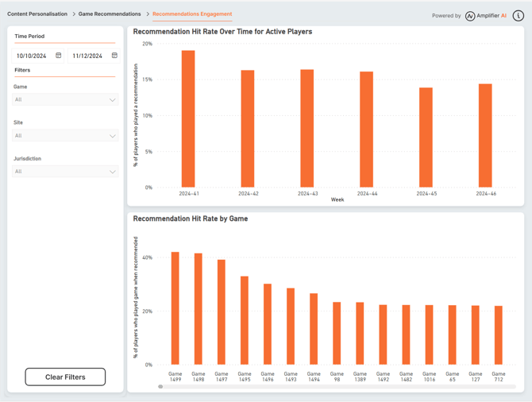Open the end date calendar picker icon
Viewport: 532px width, 402px height.
pyautogui.click(x=114, y=56)
